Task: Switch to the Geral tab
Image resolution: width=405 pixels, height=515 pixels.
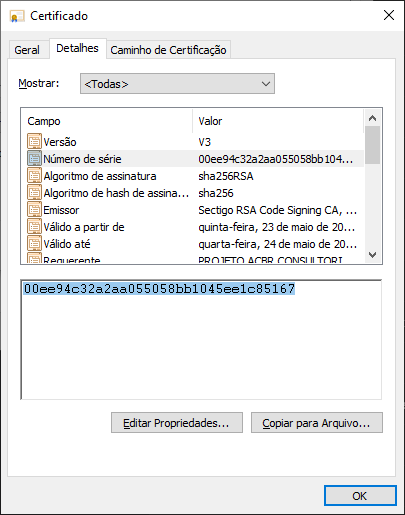Action: (27, 50)
